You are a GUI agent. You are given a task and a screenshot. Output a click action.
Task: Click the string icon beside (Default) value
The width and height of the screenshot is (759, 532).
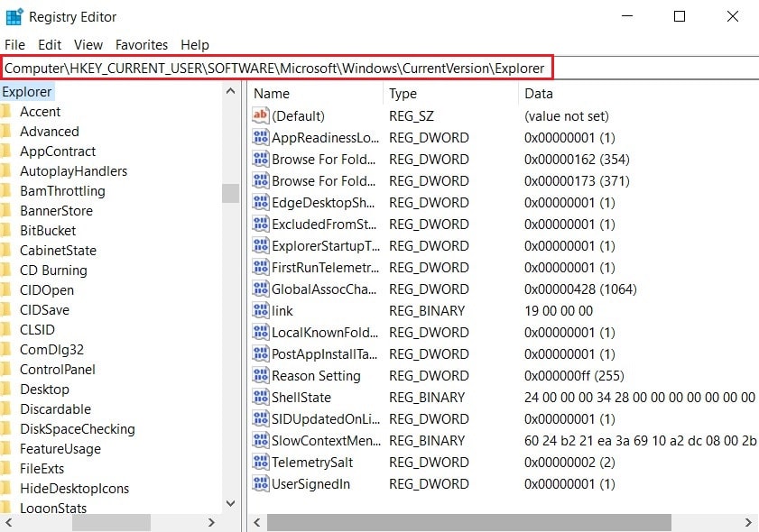(x=261, y=116)
